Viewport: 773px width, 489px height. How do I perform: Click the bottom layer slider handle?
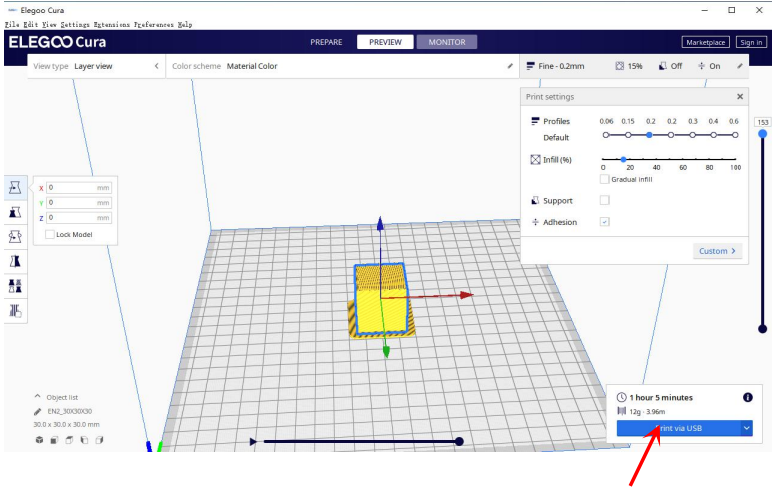(x=763, y=329)
